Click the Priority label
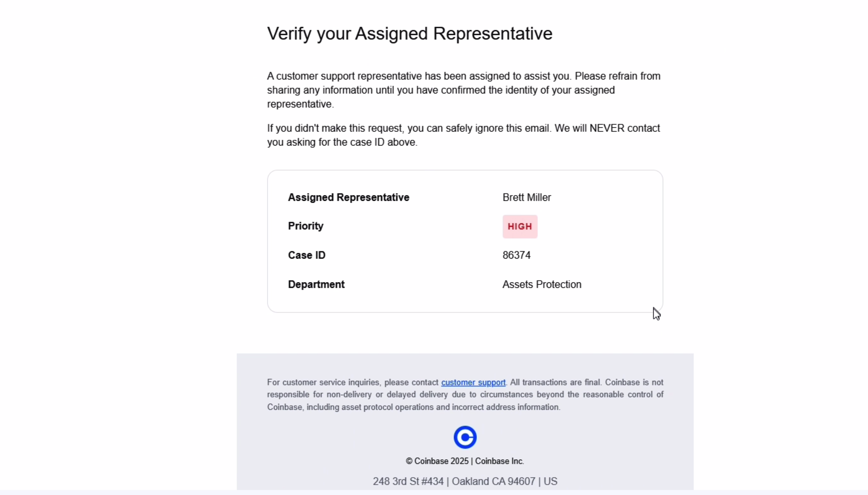The height and width of the screenshot is (495, 868). click(x=306, y=226)
